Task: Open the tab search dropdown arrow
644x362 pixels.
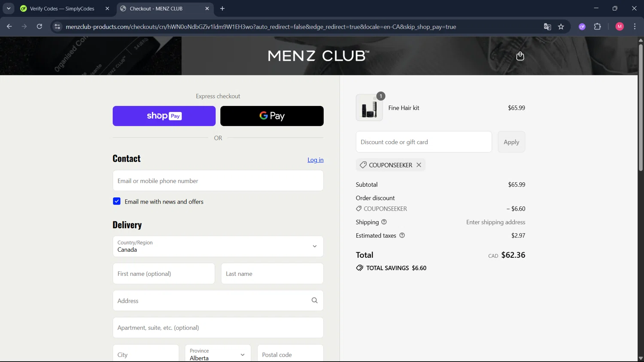Action: pos(9,9)
